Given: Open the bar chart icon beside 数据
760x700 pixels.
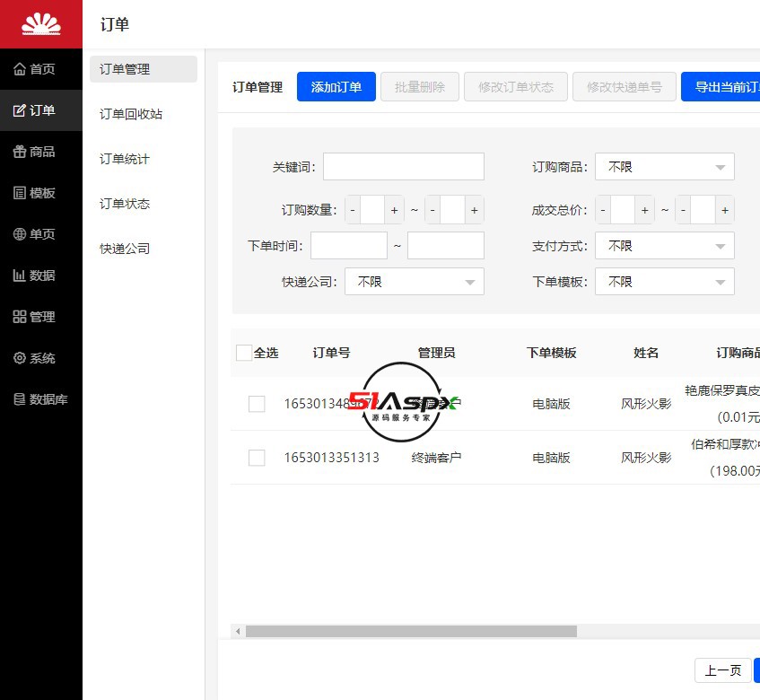Looking at the screenshot, I should (x=20, y=276).
